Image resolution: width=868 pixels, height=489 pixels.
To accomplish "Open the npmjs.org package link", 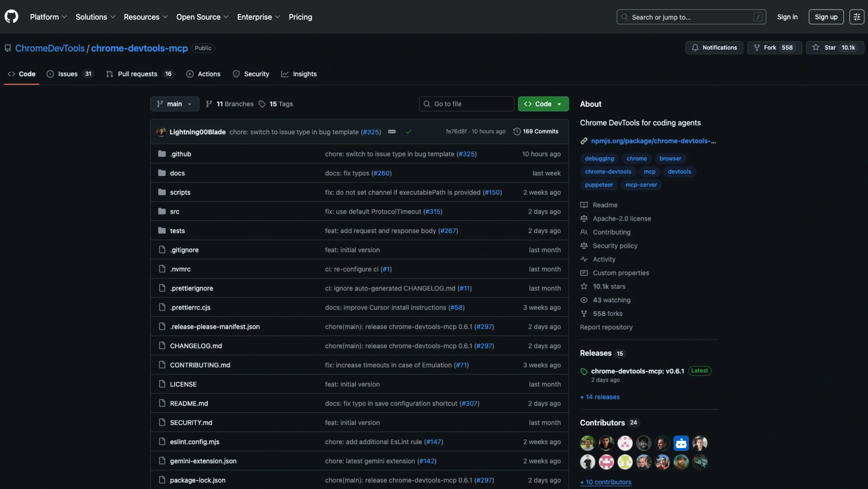I will [x=653, y=141].
